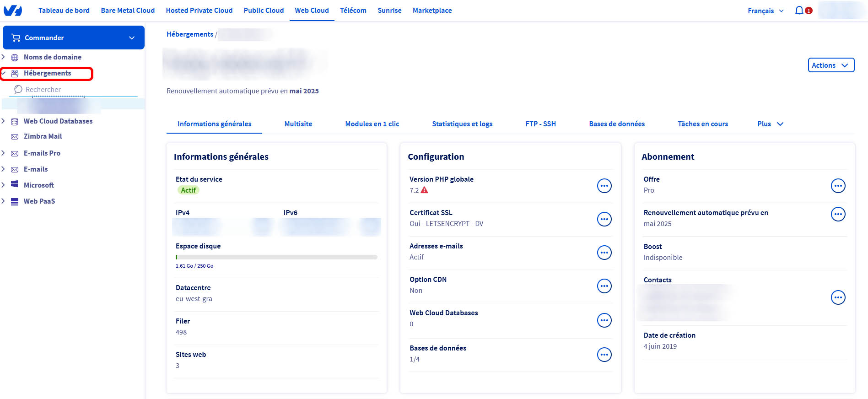The width and height of the screenshot is (868, 399).
Task: Switch to the FTP - SSH tab
Action: pyautogui.click(x=540, y=124)
